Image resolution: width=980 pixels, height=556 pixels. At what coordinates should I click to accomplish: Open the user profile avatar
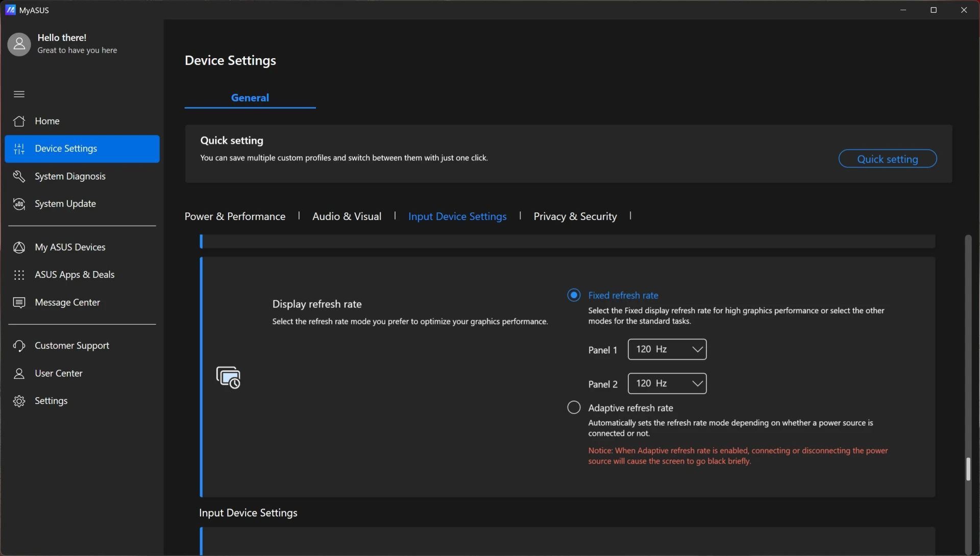[19, 44]
